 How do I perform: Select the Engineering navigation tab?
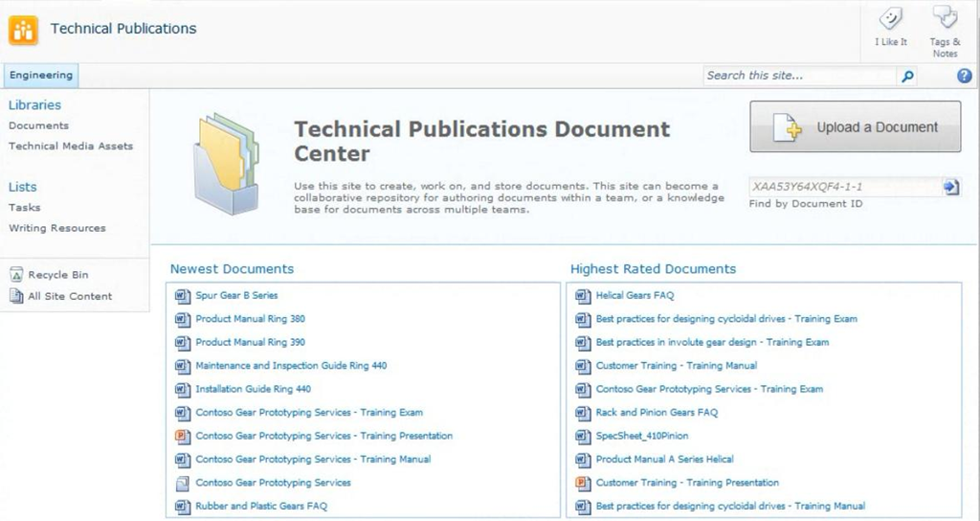40,75
